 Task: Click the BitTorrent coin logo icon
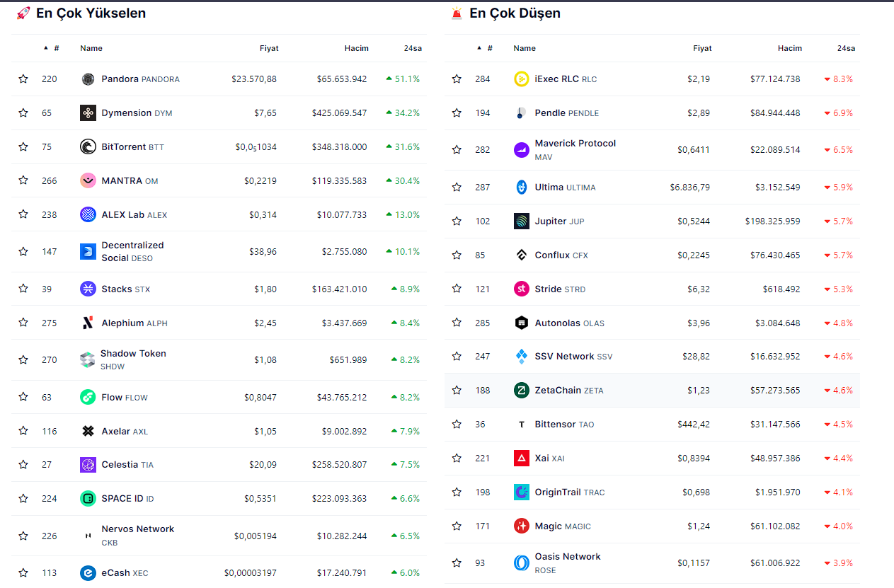[x=88, y=147]
